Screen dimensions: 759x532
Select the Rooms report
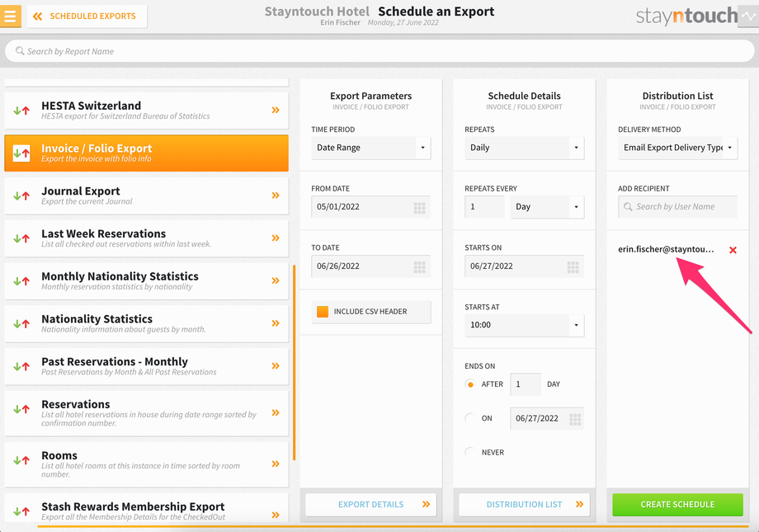point(146,464)
